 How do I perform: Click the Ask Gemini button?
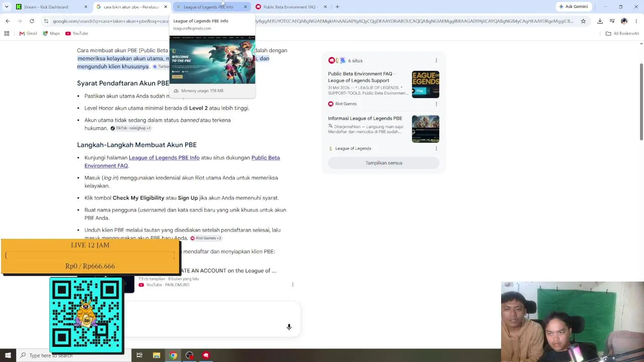573,7
